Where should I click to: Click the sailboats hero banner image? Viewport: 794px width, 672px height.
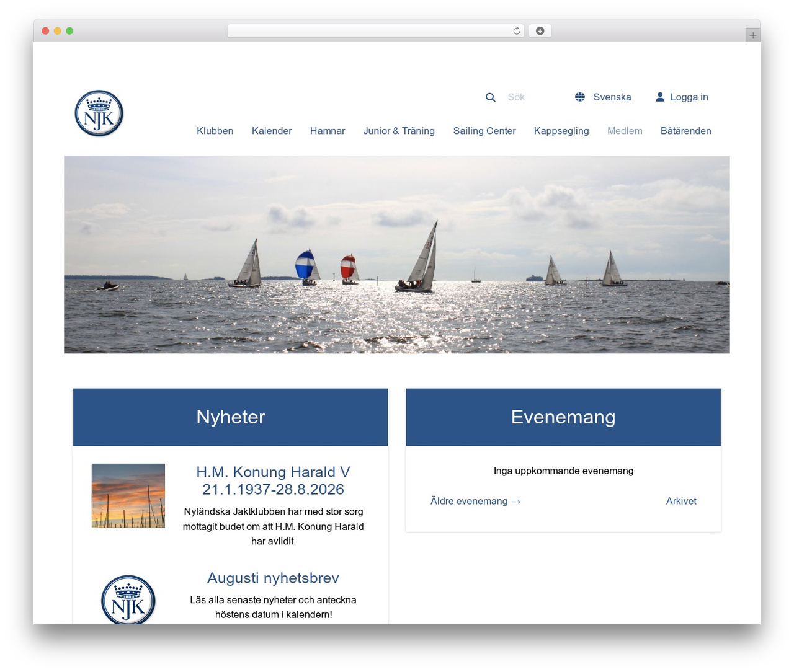click(397, 254)
